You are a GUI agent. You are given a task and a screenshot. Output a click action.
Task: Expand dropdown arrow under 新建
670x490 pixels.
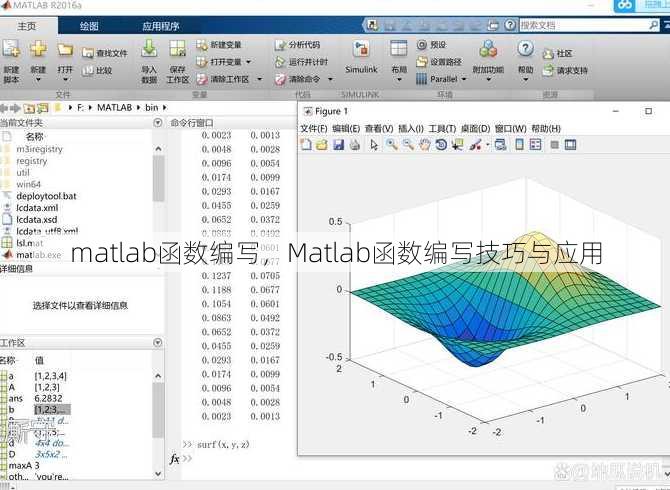pyautogui.click(x=38, y=79)
